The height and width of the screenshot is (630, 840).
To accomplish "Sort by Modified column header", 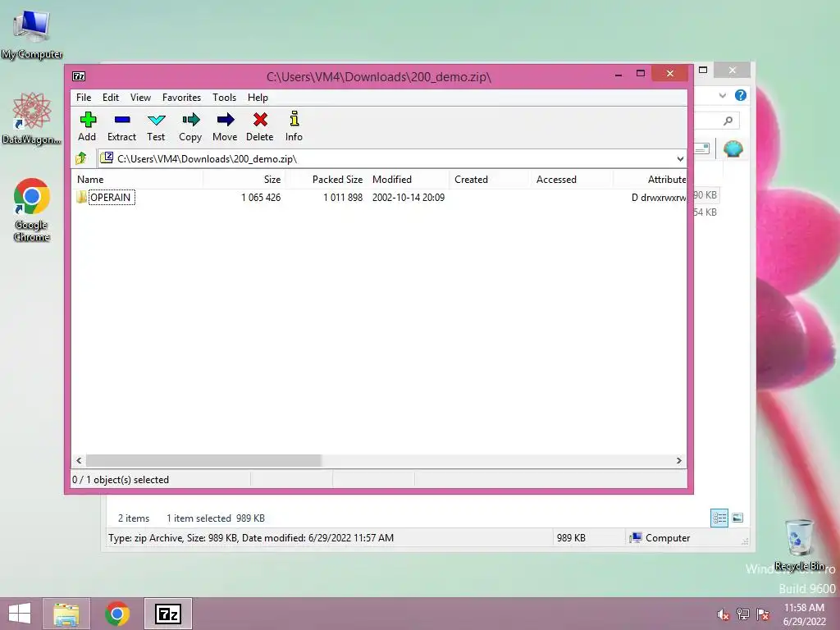I will tap(408, 180).
